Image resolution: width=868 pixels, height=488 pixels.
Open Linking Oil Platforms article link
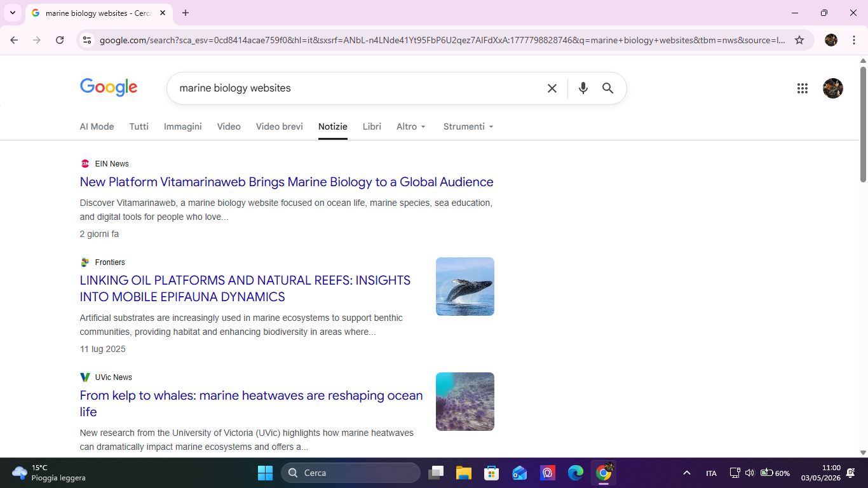pos(245,288)
